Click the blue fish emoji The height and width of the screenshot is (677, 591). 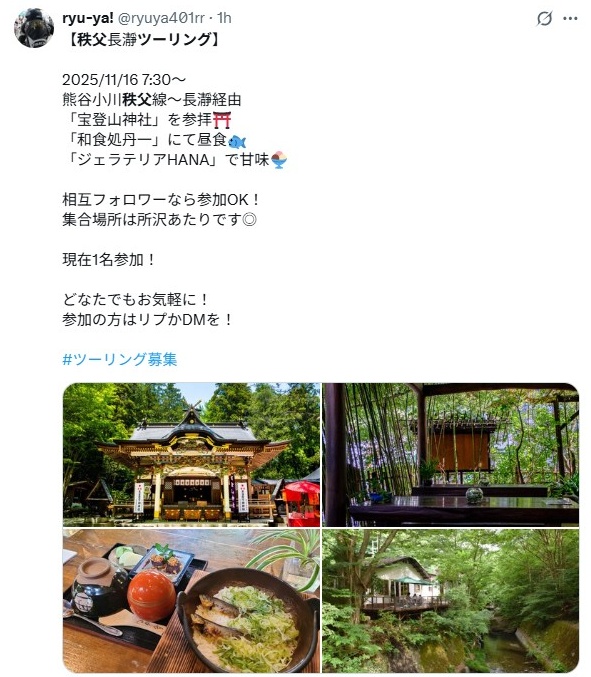tap(237, 141)
